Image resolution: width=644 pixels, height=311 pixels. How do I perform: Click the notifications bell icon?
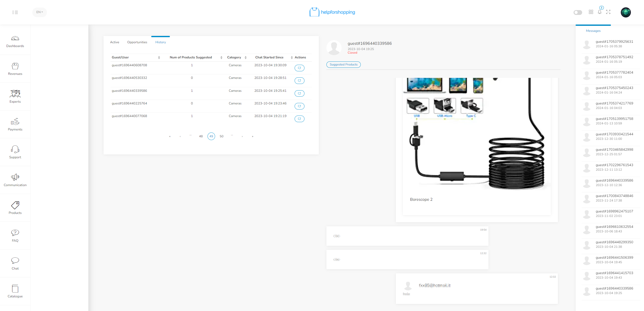pos(600,12)
